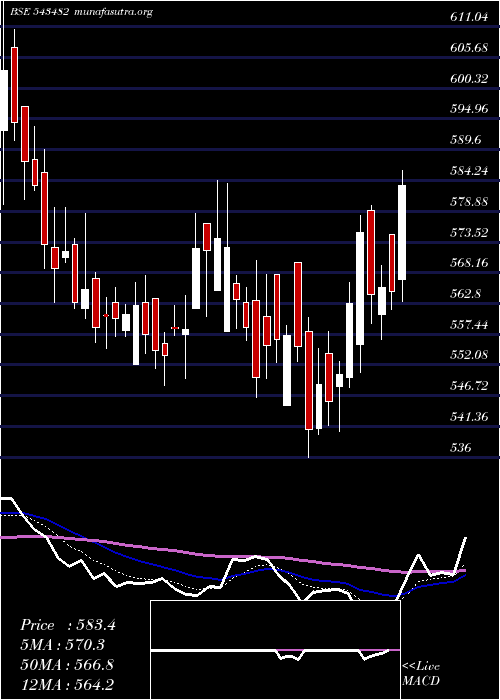Select the 578.88 price axis label
The image size is (500, 700).
469,202
